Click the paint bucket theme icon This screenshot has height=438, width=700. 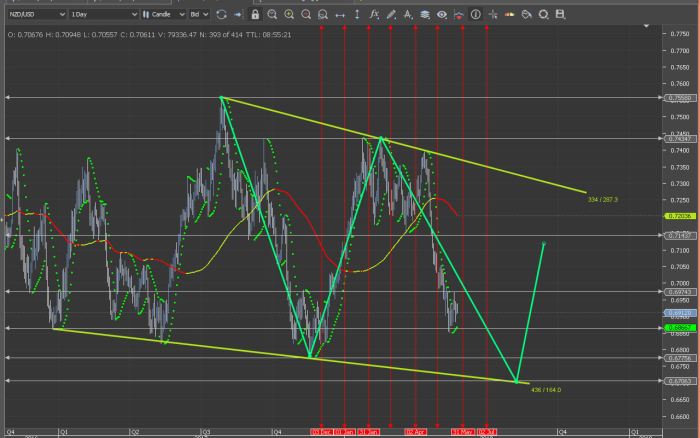tap(526, 14)
